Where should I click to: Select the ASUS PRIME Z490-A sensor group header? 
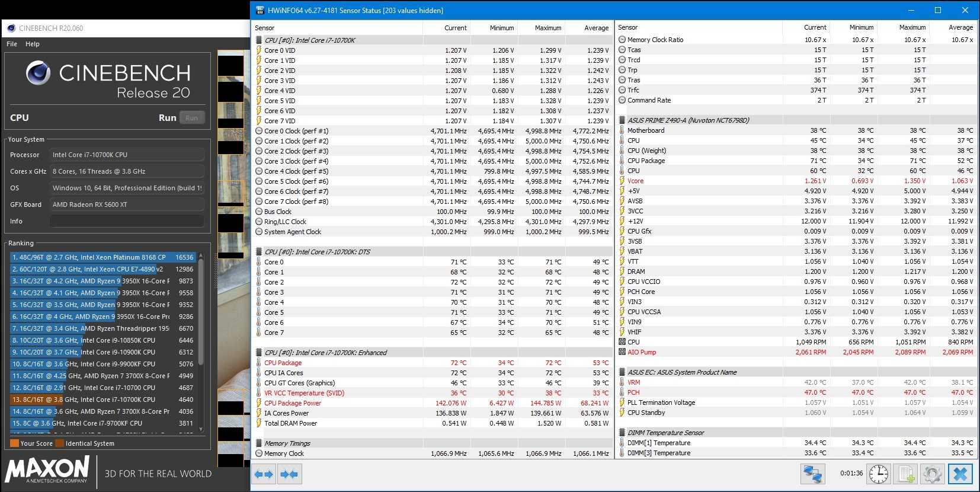(688, 120)
